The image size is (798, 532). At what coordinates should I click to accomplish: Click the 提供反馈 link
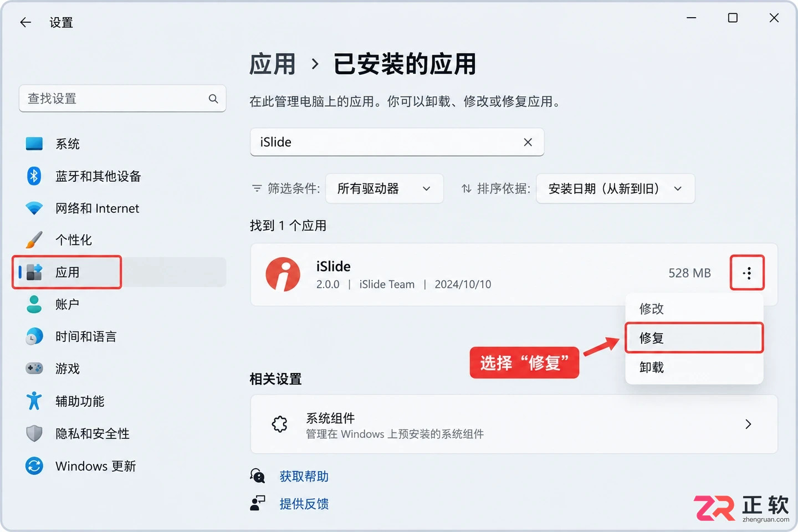coord(304,504)
